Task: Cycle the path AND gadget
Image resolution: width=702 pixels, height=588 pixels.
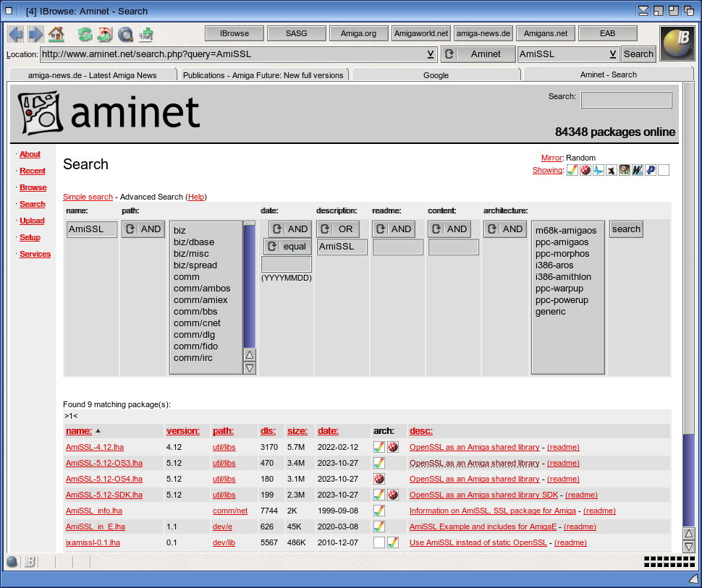Action: pos(143,229)
